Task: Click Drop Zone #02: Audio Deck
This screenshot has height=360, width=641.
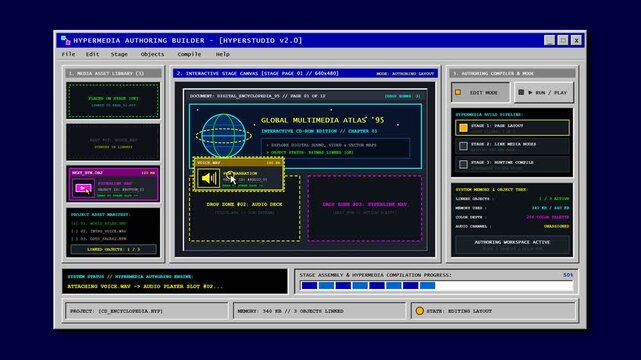Action: (x=244, y=208)
